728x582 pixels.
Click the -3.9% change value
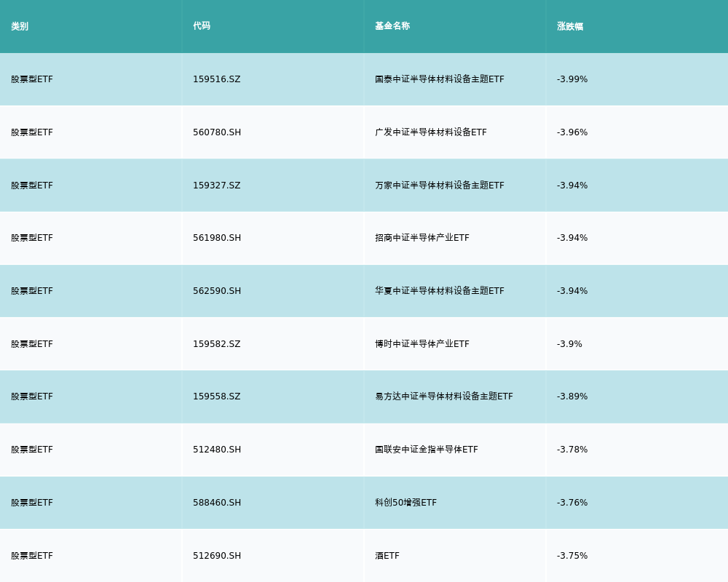[569, 344]
